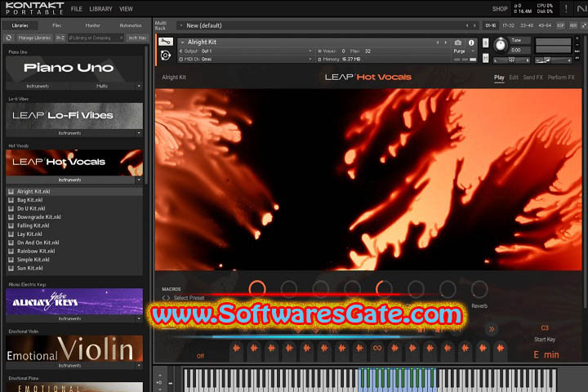The image size is (588, 392).
Task: Click the previous instrument arrow in Alright Kit header
Action: click(x=437, y=42)
